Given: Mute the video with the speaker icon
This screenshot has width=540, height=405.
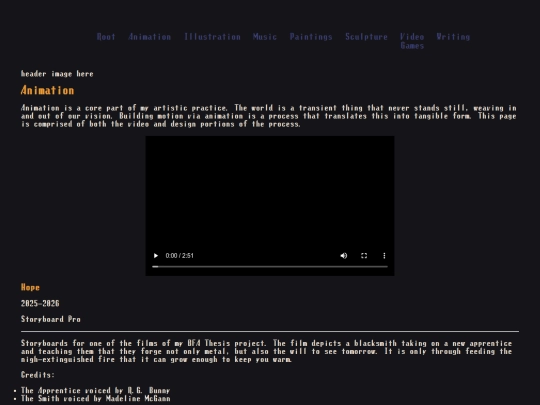Looking at the screenshot, I should (x=344, y=256).
